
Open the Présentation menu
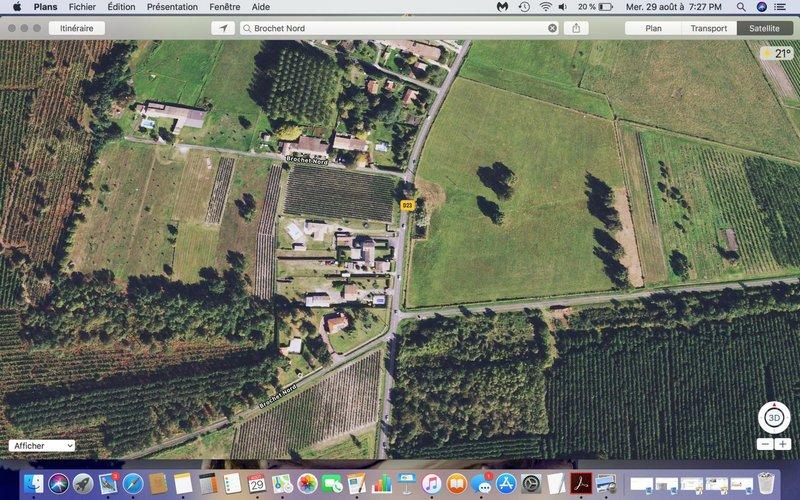(172, 7)
